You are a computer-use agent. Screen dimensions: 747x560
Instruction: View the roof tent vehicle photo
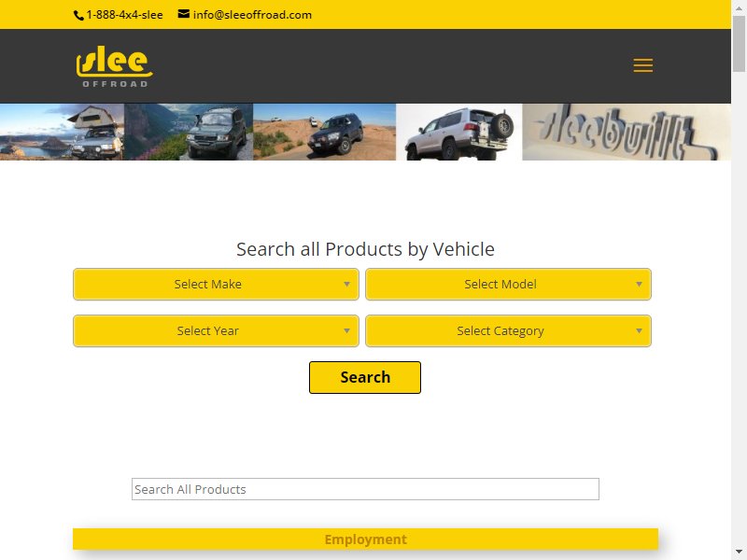coord(62,132)
